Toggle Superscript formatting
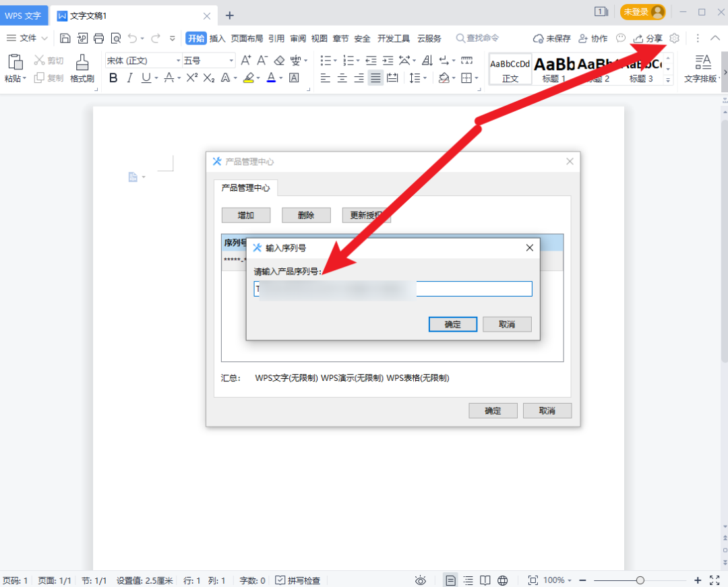728x587 pixels. click(191, 78)
